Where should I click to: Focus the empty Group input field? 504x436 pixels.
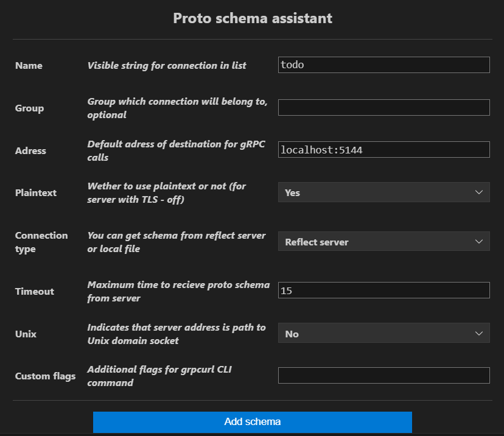pyautogui.click(x=383, y=108)
